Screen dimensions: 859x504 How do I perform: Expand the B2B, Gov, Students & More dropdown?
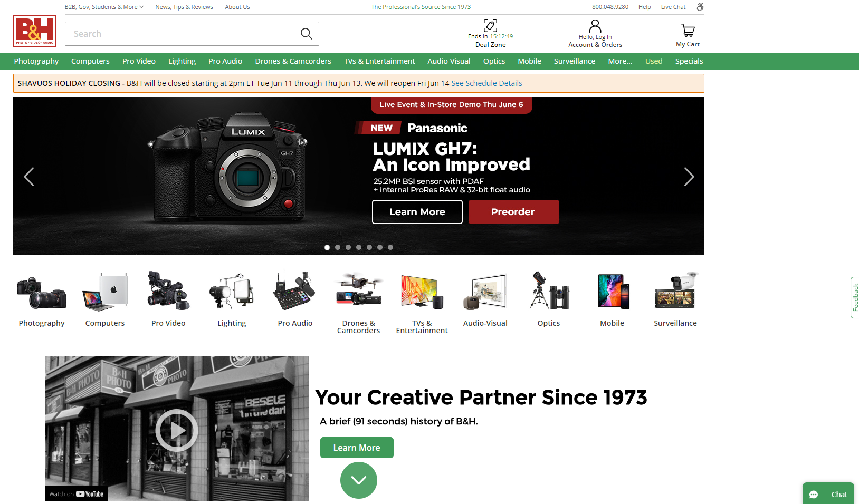tap(104, 7)
